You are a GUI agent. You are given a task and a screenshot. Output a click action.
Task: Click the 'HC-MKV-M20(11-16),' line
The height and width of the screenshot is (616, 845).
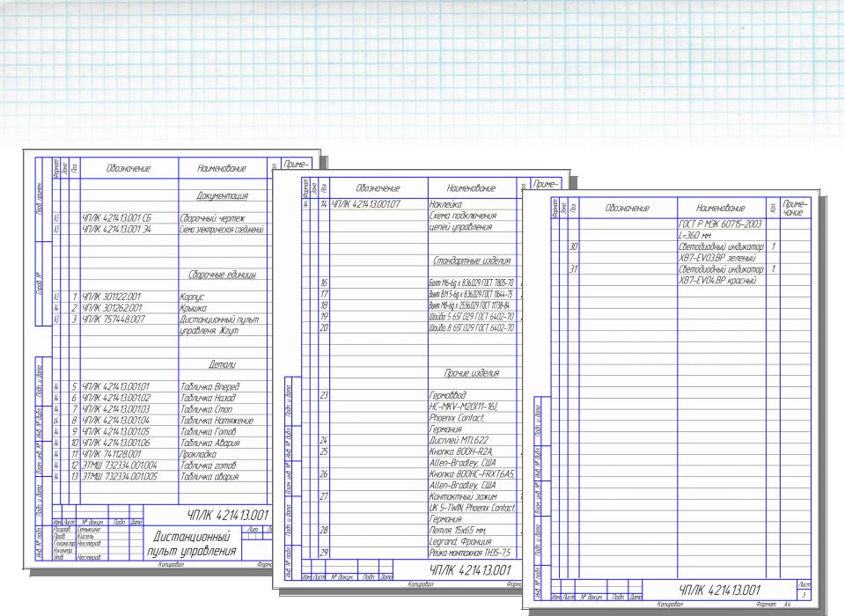coord(464,407)
